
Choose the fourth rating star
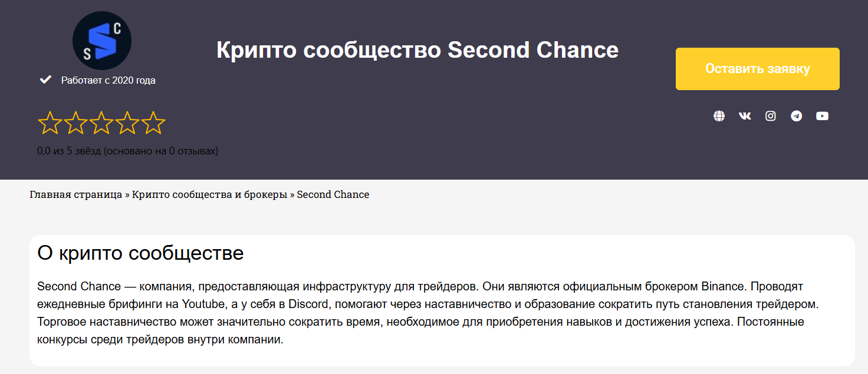tap(127, 123)
